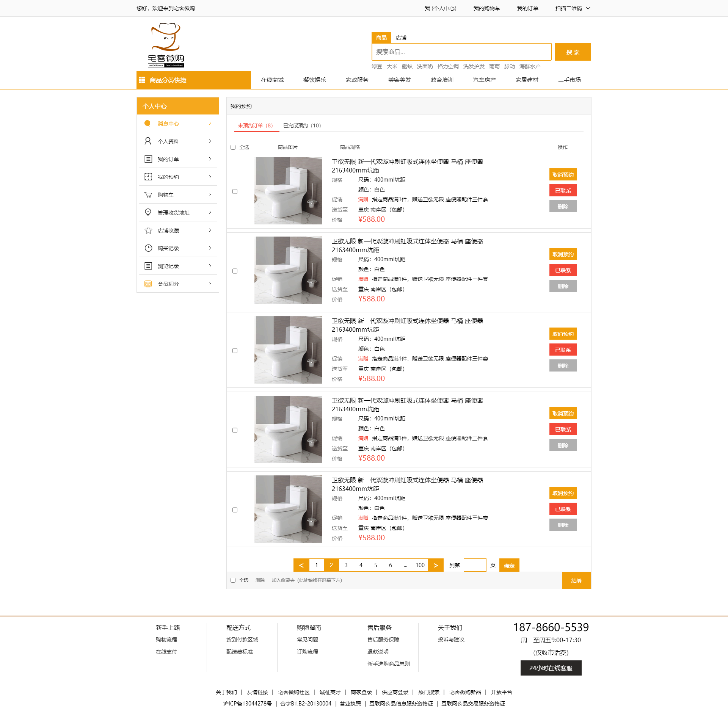The image size is (728, 718).
Task: Go to next page with > arrow
Action: coord(435,565)
